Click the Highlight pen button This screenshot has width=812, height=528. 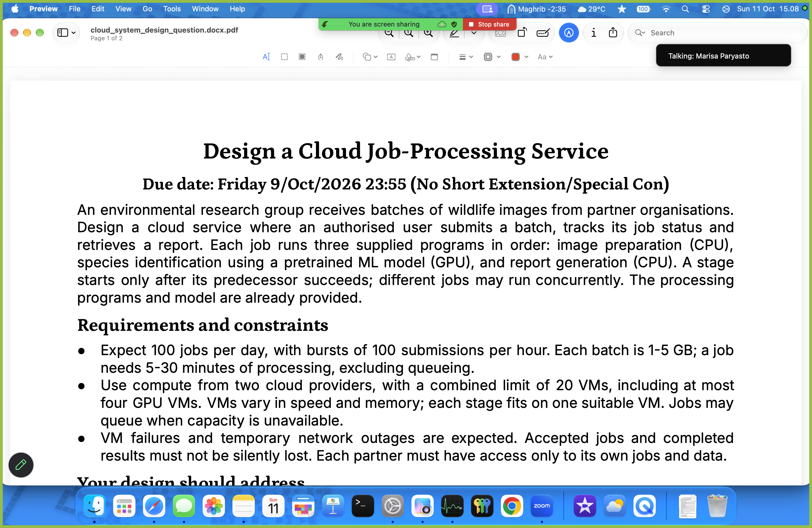(x=454, y=33)
